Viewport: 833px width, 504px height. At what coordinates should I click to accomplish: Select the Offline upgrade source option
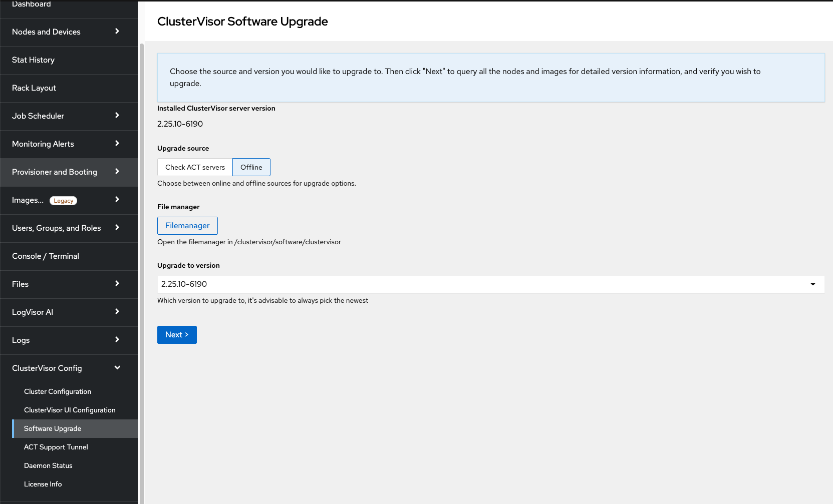tap(251, 167)
